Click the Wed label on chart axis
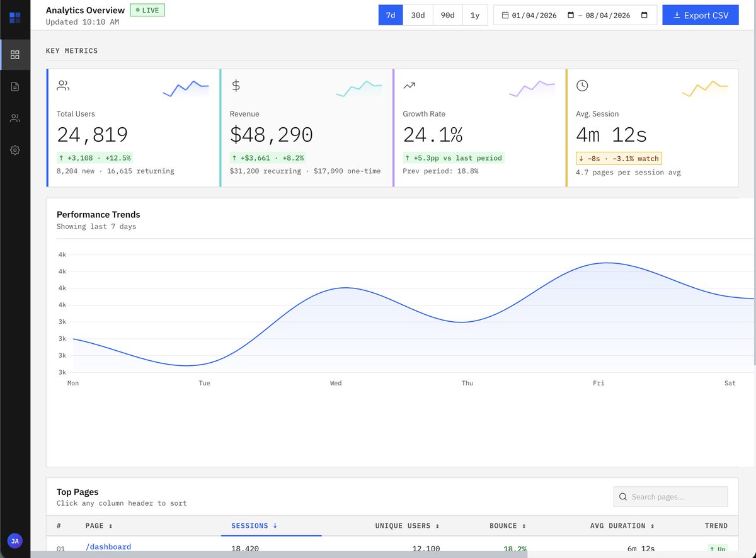Image resolution: width=756 pixels, height=558 pixels. [x=336, y=383]
